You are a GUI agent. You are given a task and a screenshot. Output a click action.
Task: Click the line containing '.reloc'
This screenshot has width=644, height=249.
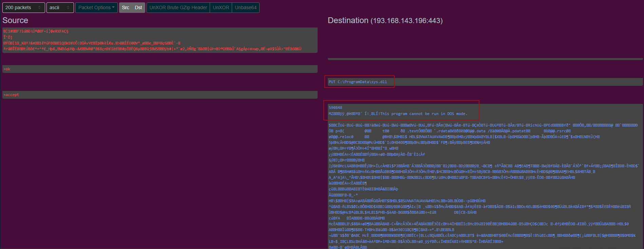click(x=464, y=137)
